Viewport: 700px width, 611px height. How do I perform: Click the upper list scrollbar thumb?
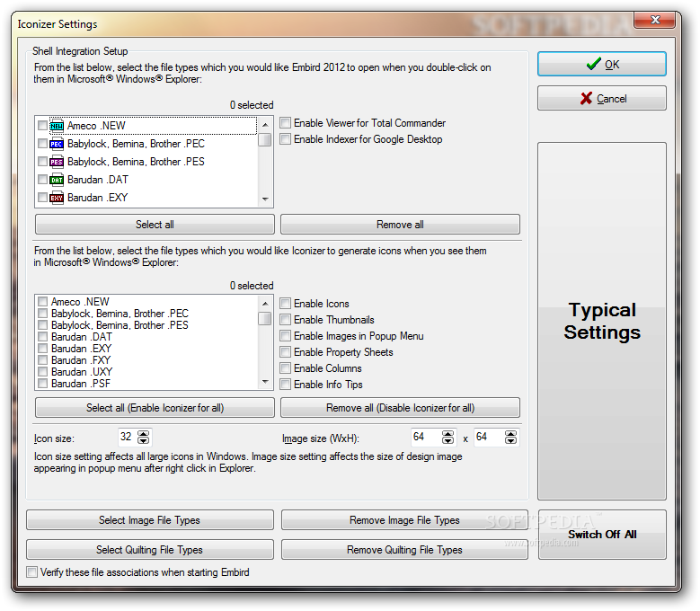[x=265, y=139]
